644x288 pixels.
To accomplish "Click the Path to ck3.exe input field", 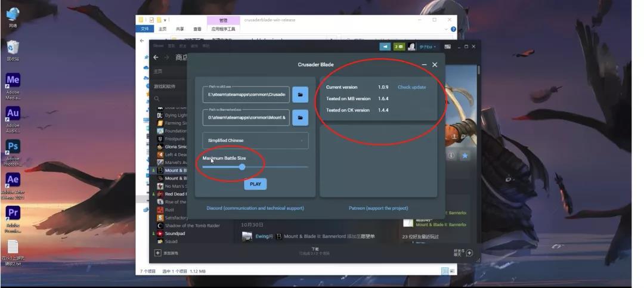I will pyautogui.click(x=246, y=94).
